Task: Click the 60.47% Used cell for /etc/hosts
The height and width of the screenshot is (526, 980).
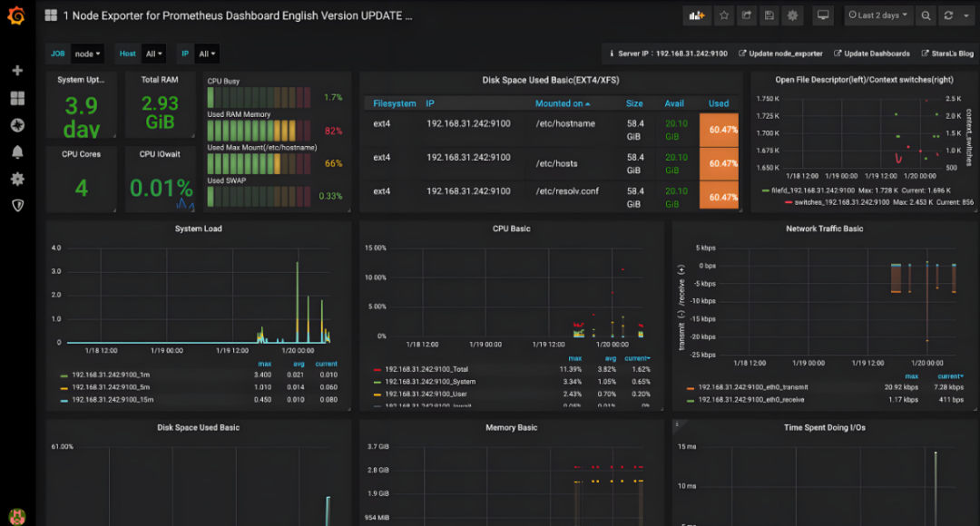Action: 720,163
